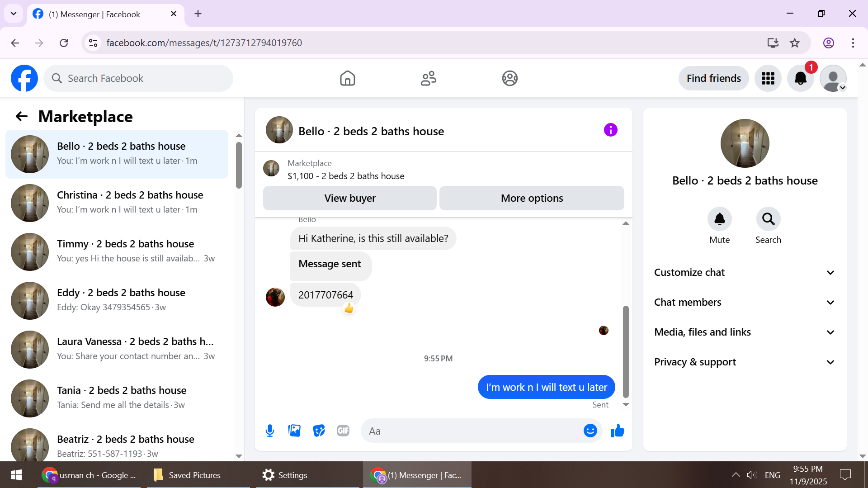Click the Bello conversation header name

coord(371,131)
